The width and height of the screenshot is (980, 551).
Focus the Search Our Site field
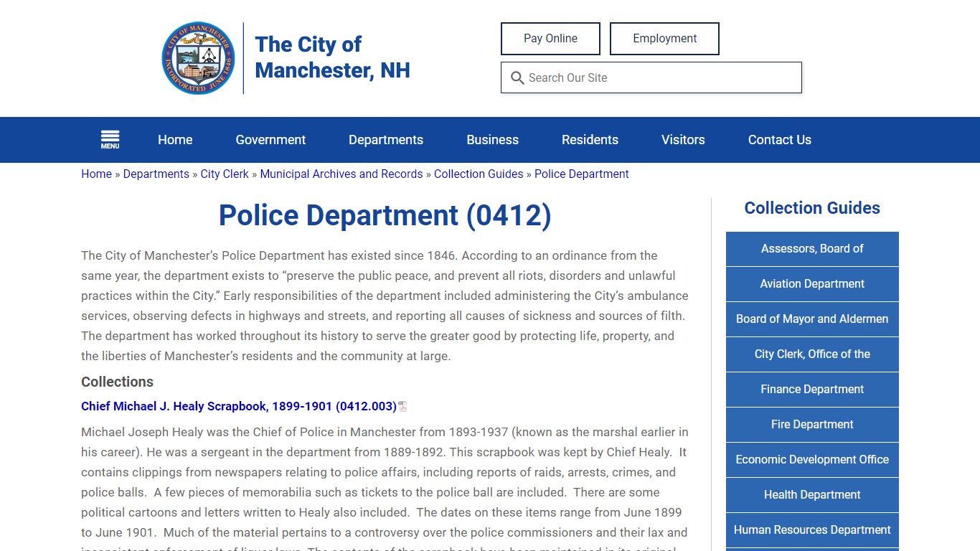pos(651,77)
